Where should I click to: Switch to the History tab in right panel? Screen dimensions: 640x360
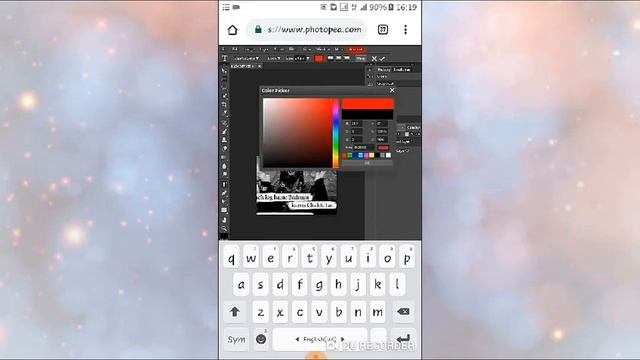383,70
